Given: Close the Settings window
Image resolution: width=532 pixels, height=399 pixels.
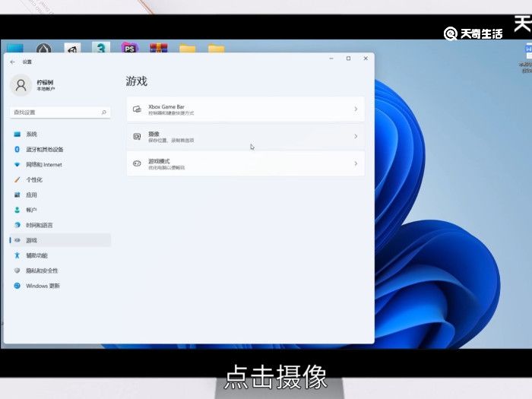Looking at the screenshot, I should pyautogui.click(x=366, y=59).
